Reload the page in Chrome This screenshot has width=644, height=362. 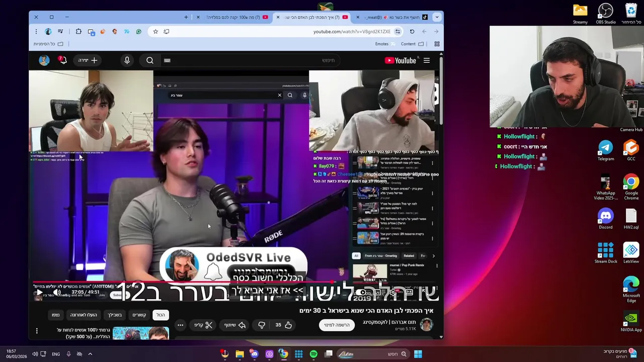point(412,31)
